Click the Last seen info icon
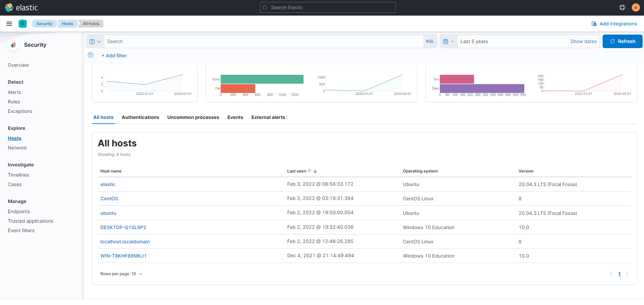This screenshot has width=644, height=305. tap(309, 171)
